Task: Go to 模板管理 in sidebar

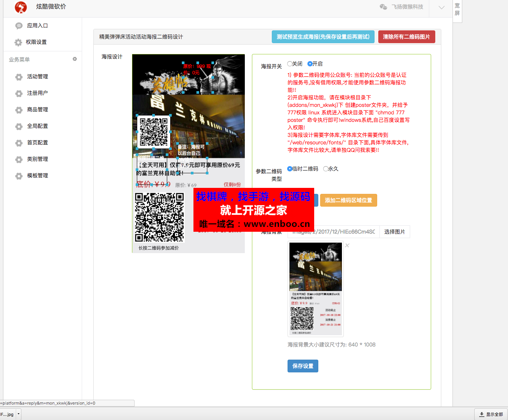Action: [x=37, y=175]
